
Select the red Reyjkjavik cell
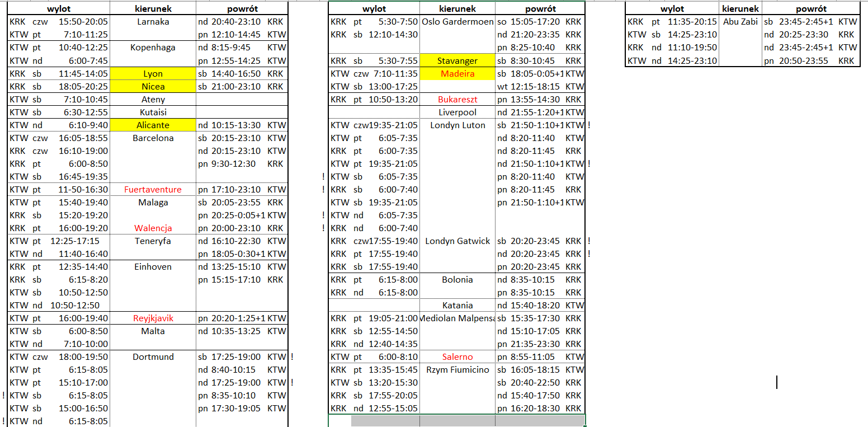tap(153, 318)
